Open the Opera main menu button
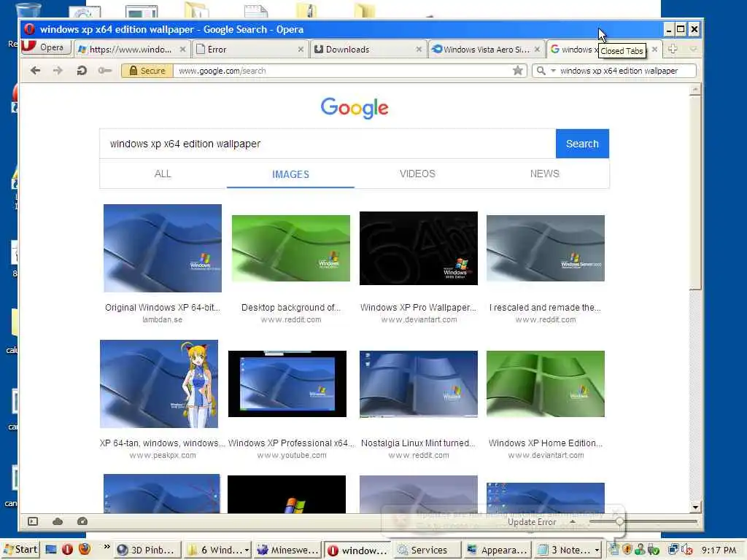This screenshot has height=560, width=747. coord(46,47)
